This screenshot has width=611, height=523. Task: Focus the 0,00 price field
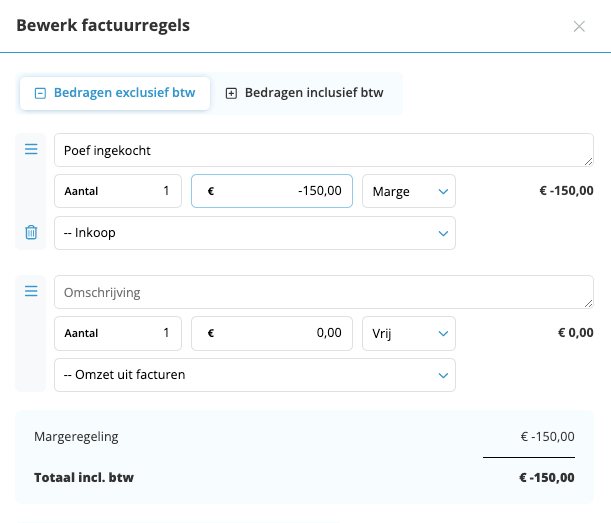272,333
